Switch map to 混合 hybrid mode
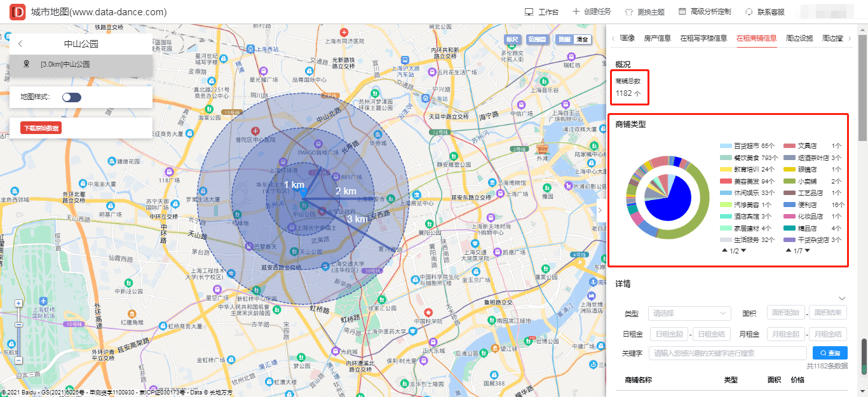Viewport: 868px width, 397px height. [582, 39]
